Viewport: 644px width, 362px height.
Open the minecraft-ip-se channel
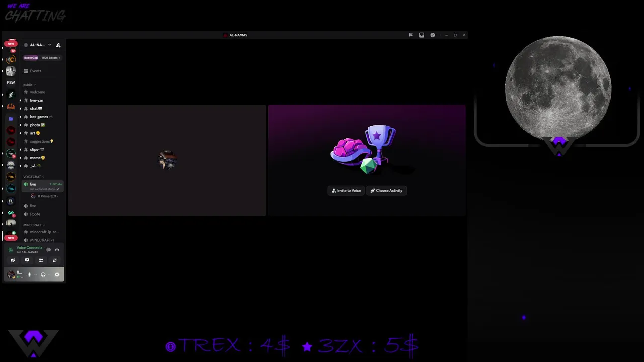(x=42, y=232)
